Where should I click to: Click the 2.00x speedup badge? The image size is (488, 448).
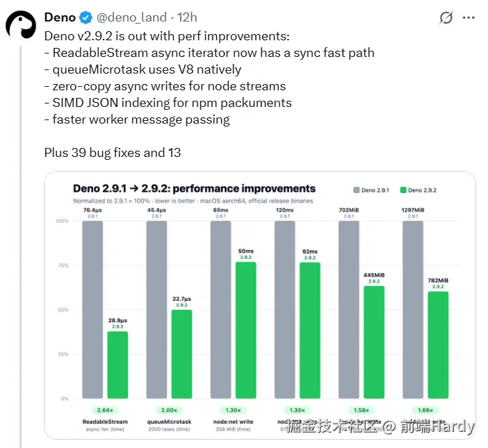(169, 410)
